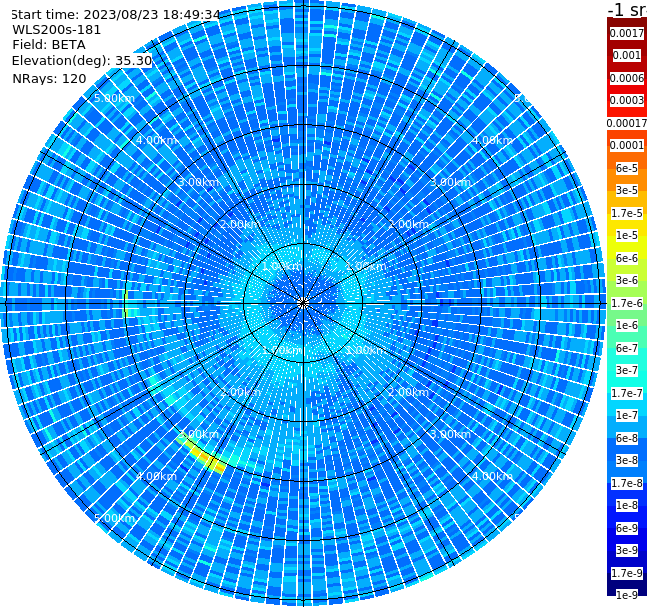Click the 1e-7 colorbar tick label
The image size is (647, 607).
point(627,415)
